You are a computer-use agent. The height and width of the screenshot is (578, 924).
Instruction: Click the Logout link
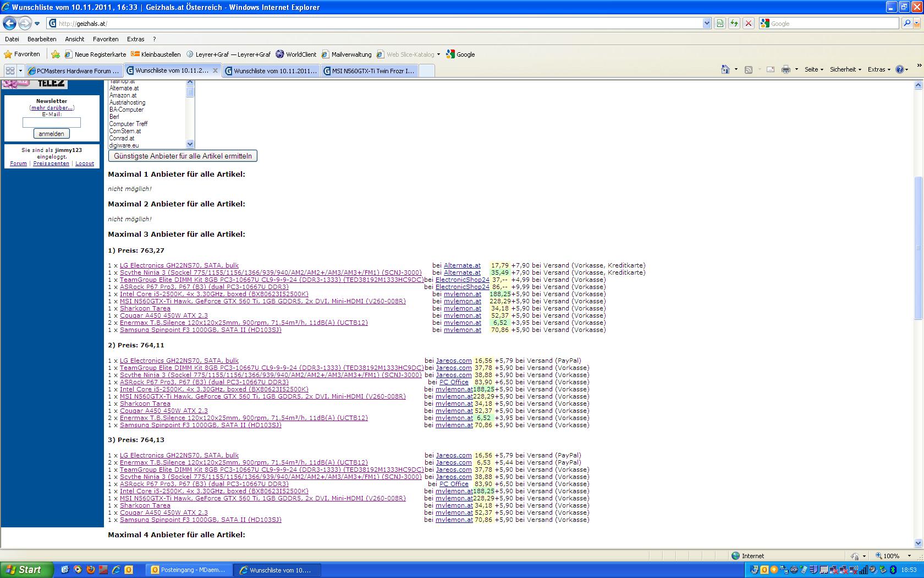point(85,163)
